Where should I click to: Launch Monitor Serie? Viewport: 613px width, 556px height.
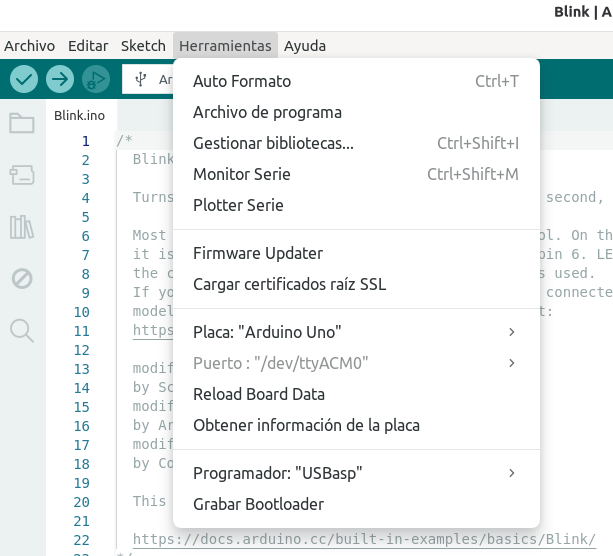pyautogui.click(x=356, y=174)
